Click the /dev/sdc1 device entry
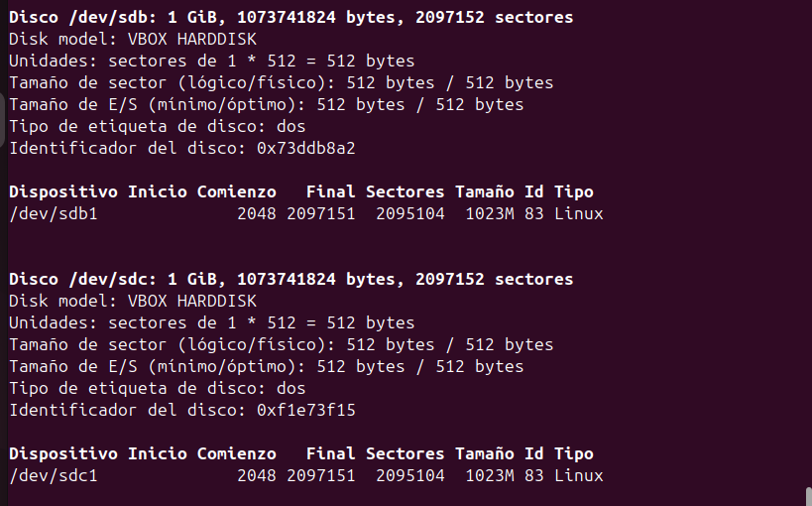Screen dimensions: 812x506 (x=53, y=475)
